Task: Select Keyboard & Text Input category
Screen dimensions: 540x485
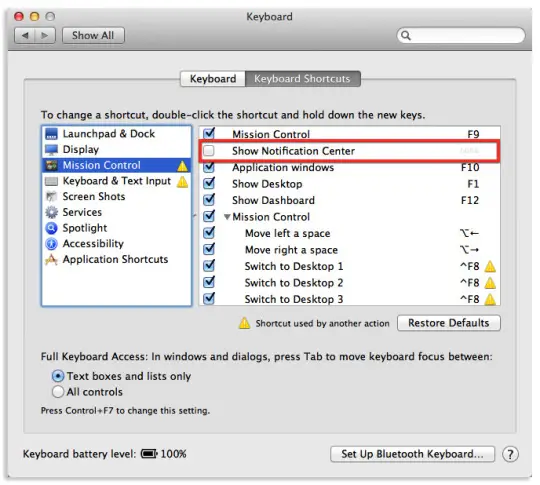Action: tap(116, 181)
